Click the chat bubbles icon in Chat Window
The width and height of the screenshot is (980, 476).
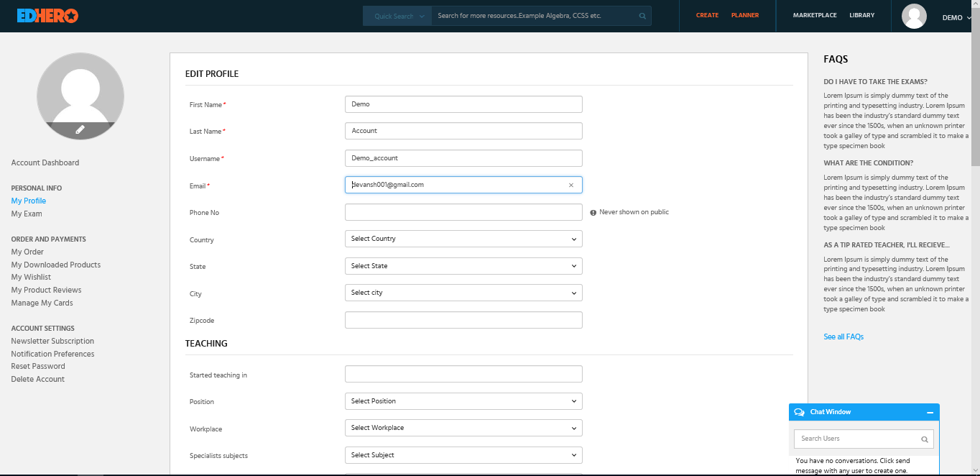pyautogui.click(x=799, y=412)
